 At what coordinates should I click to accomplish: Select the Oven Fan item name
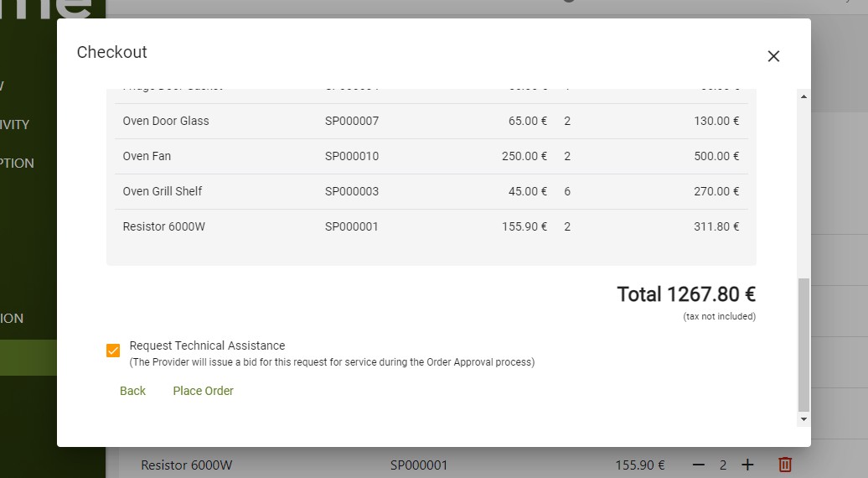(147, 156)
